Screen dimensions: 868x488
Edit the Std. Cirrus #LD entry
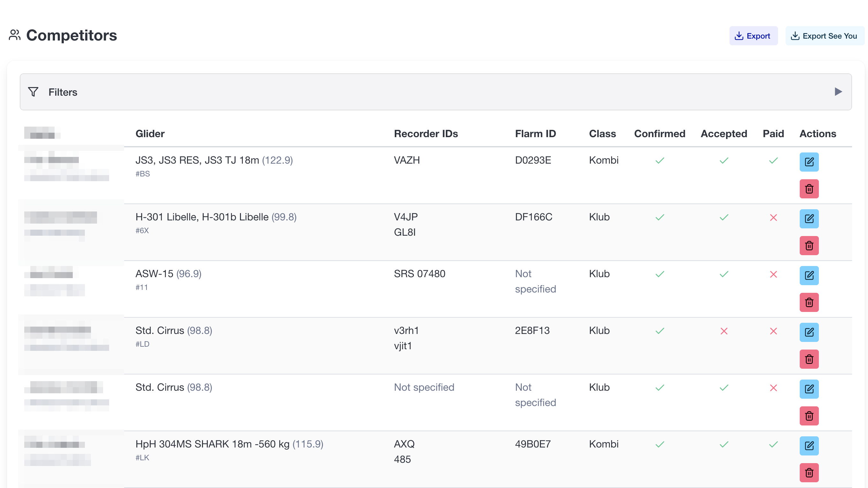point(809,332)
